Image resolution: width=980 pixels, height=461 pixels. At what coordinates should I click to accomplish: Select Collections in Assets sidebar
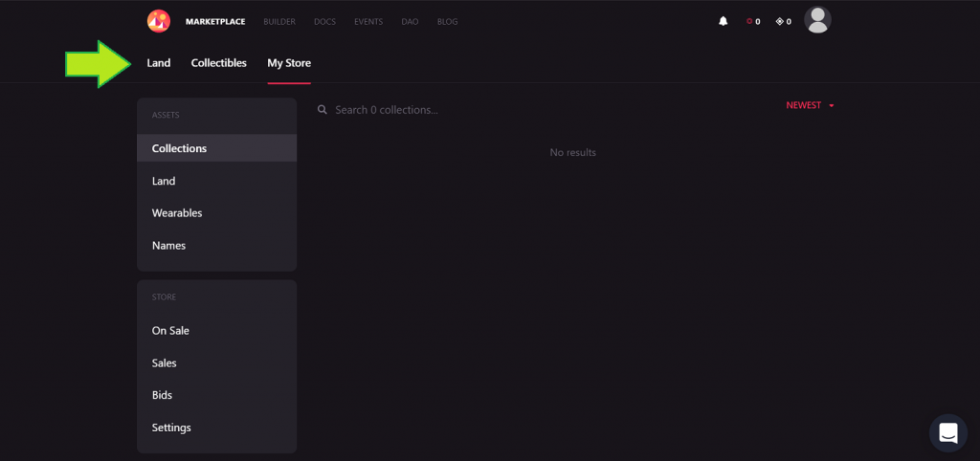pyautogui.click(x=217, y=148)
